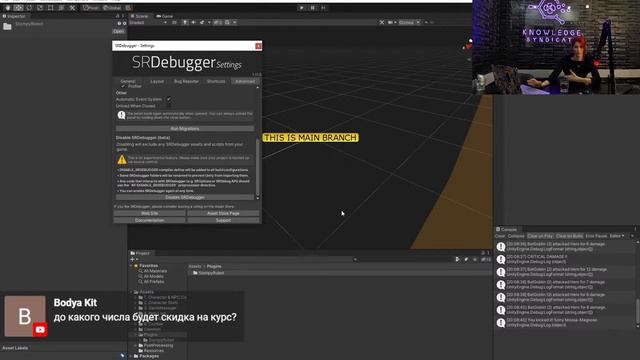Toggle scene lighting icon
The height and width of the screenshot is (360, 640).
tap(185, 22)
